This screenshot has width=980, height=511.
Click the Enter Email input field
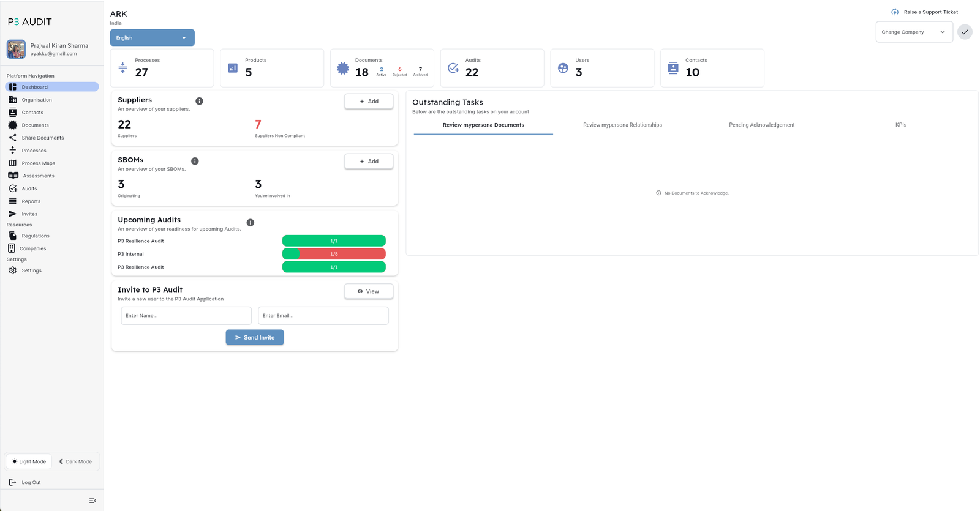coord(323,316)
